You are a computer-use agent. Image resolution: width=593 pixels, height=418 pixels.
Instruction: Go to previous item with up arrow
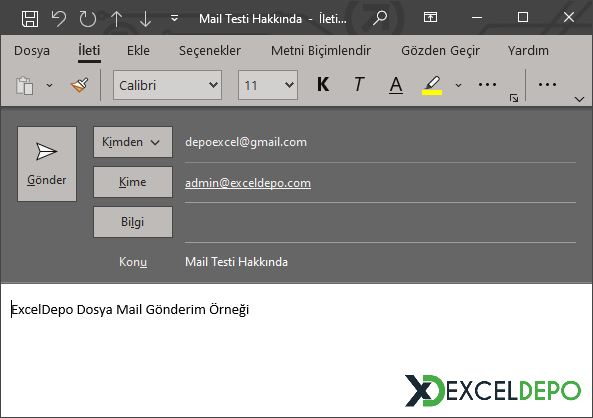pos(116,19)
